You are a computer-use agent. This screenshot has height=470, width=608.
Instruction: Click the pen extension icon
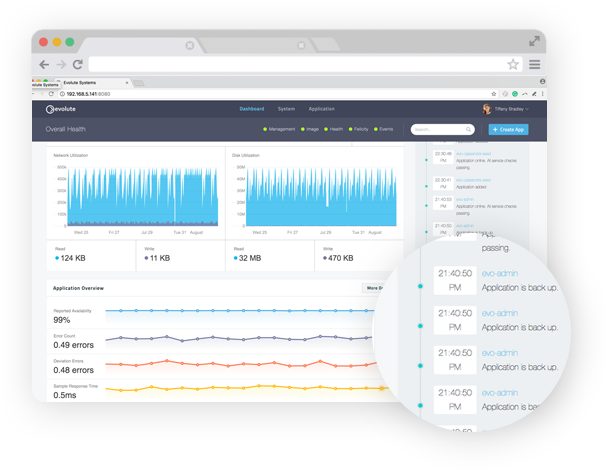[534, 94]
